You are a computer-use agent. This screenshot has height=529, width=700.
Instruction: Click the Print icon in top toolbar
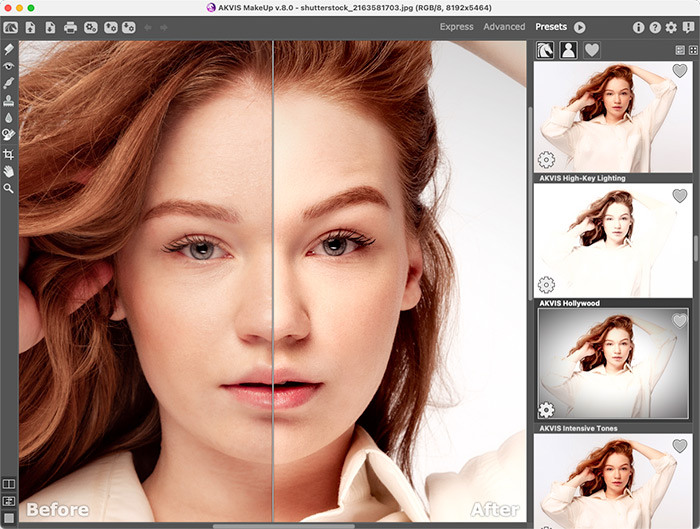70,27
